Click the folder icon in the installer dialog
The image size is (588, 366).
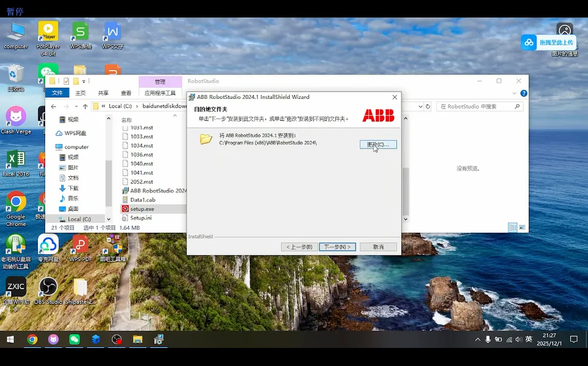coord(206,139)
